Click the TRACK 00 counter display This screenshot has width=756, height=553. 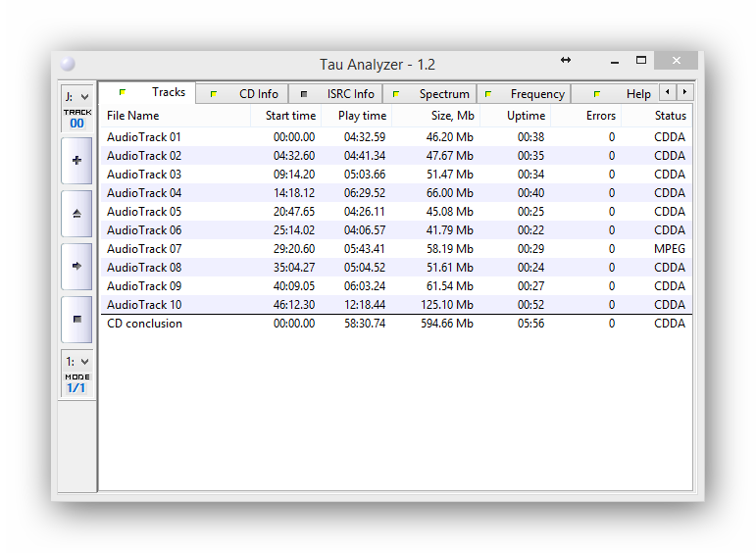point(77,119)
